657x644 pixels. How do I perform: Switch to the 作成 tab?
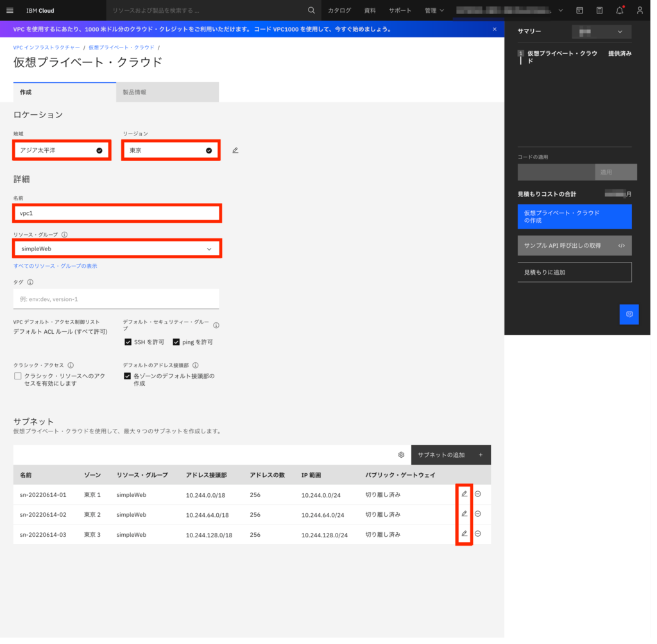point(65,93)
